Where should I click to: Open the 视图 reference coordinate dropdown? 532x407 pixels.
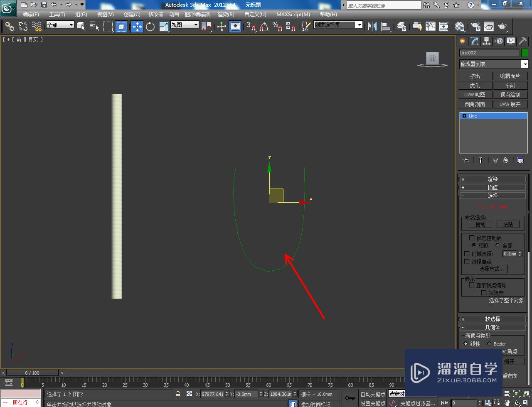coord(185,25)
